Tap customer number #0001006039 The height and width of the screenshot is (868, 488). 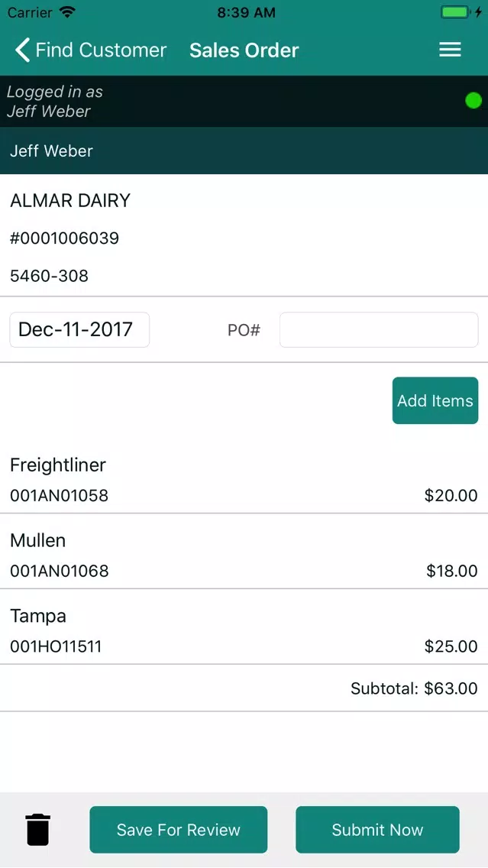[65, 238]
